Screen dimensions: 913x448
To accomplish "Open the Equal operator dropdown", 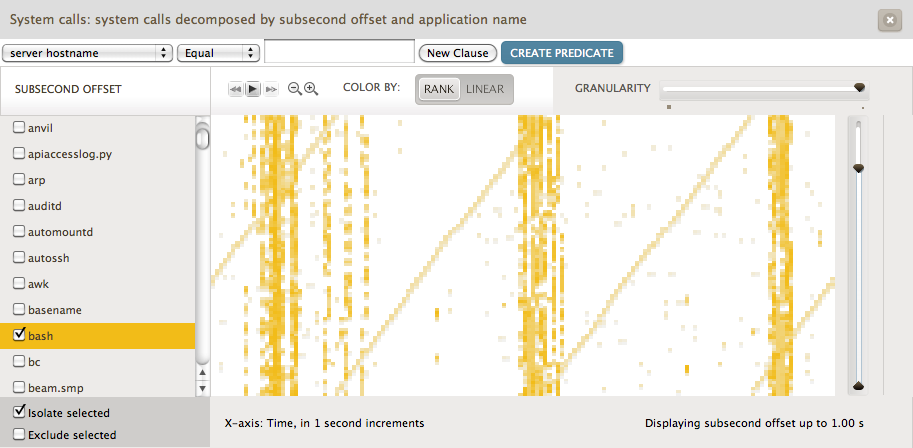I will pos(218,53).
